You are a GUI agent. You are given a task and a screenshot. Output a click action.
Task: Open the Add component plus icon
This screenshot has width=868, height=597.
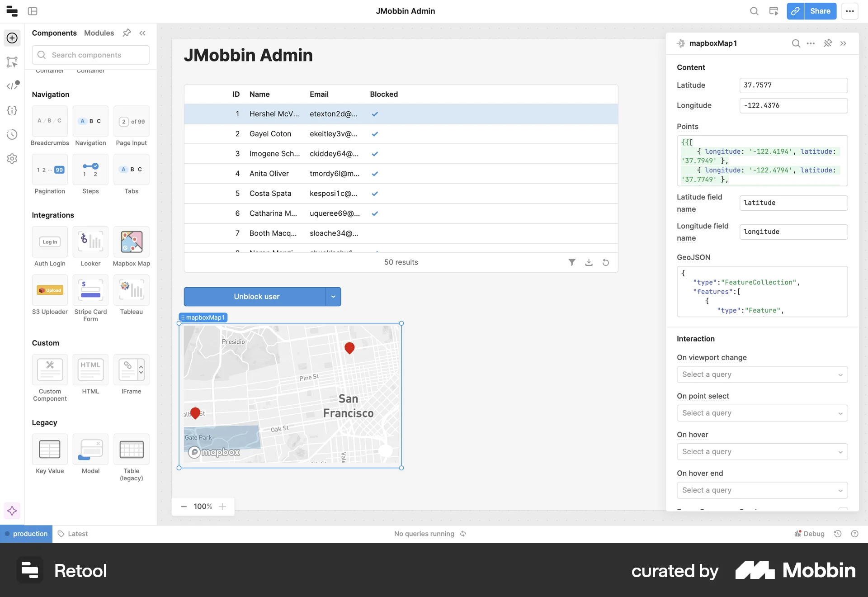coord(12,38)
